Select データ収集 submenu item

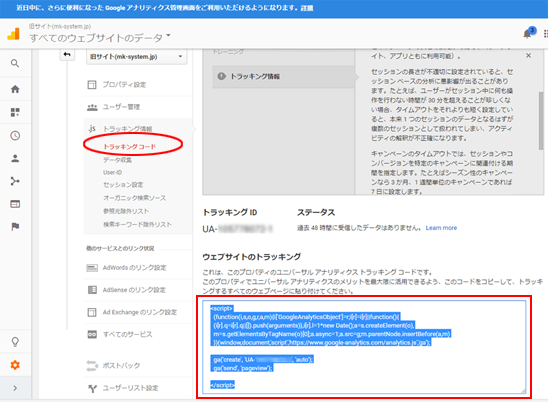[x=117, y=160]
